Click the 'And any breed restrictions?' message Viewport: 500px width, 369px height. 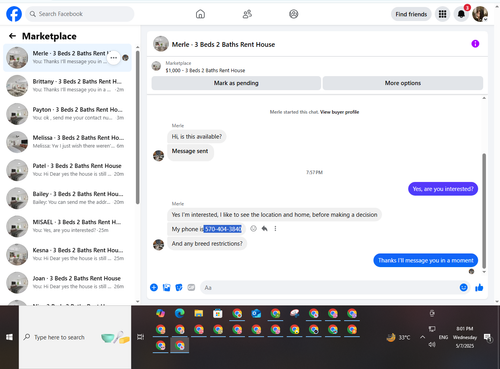point(207,244)
